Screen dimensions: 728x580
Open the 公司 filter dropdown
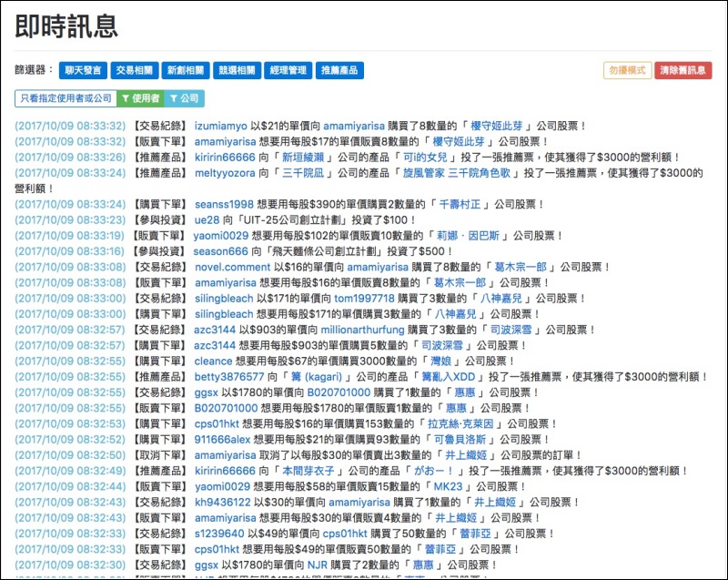point(185,98)
